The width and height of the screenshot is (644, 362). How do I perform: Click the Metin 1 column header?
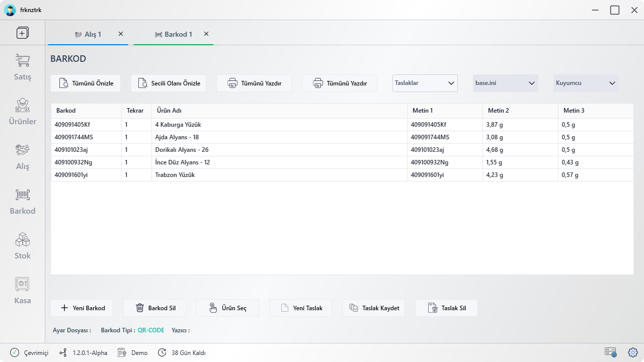(445, 111)
